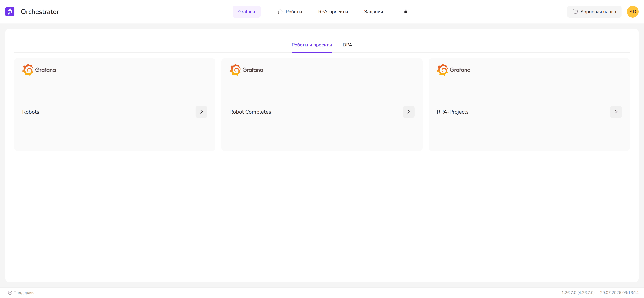This screenshot has width=644, height=298.
Task: Open the AD user avatar menu
Action: point(632,12)
